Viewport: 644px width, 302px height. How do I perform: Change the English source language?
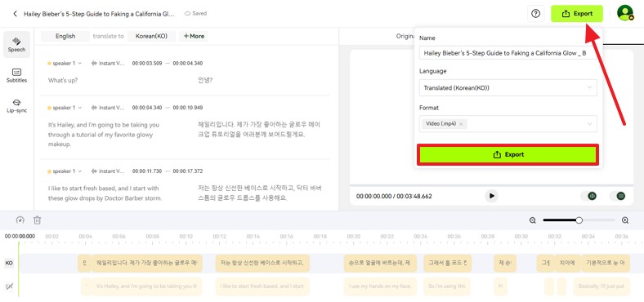click(65, 36)
